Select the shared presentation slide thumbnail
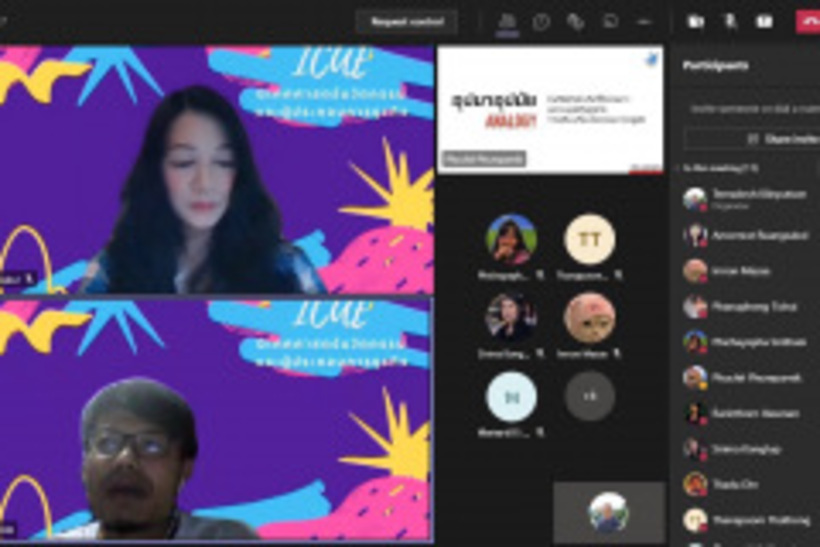The image size is (820, 547). 550,108
